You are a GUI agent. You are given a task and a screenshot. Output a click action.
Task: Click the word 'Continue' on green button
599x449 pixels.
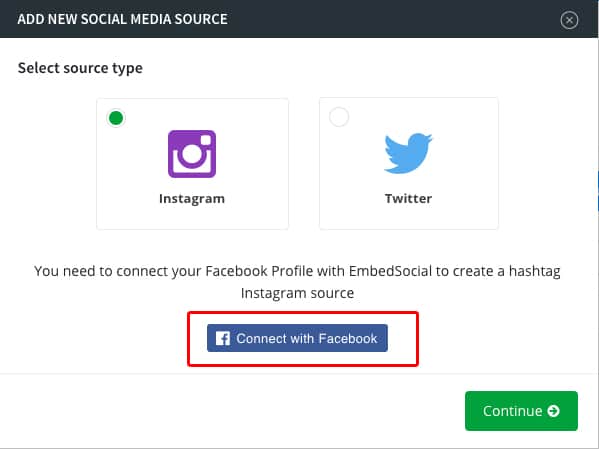pos(512,411)
